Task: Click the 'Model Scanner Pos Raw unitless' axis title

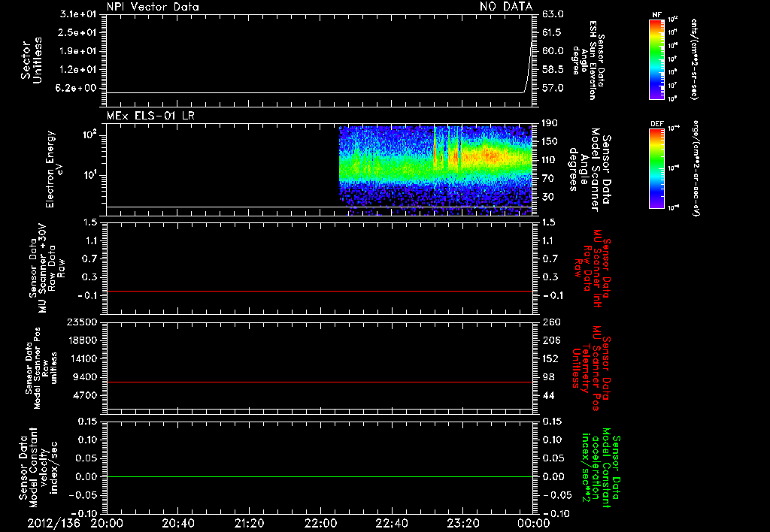Action: coord(41,368)
